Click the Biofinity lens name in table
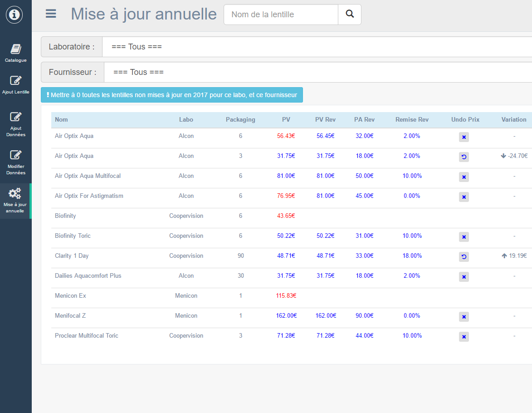Screen dimensions: 532x413 click(65, 216)
